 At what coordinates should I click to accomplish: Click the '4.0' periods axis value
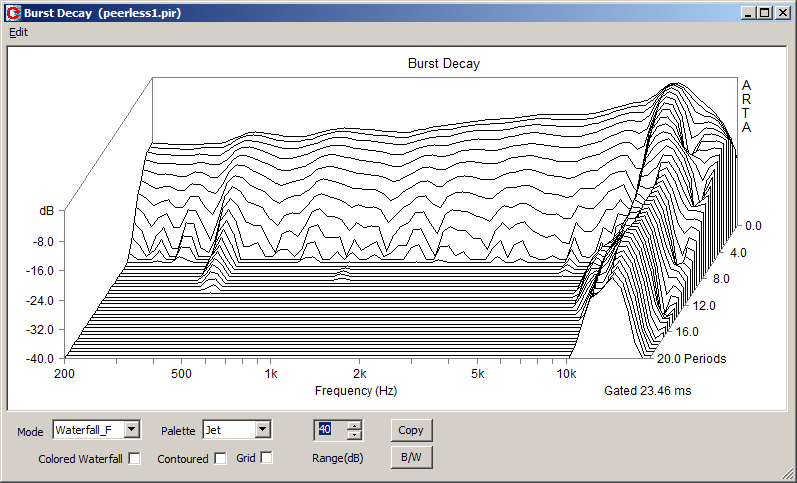click(x=738, y=252)
